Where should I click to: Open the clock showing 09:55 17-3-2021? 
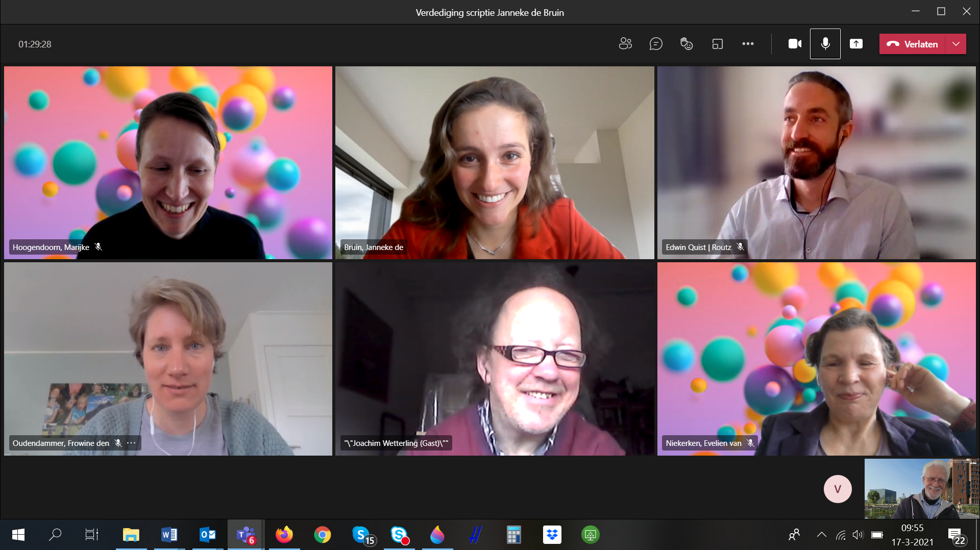point(913,534)
